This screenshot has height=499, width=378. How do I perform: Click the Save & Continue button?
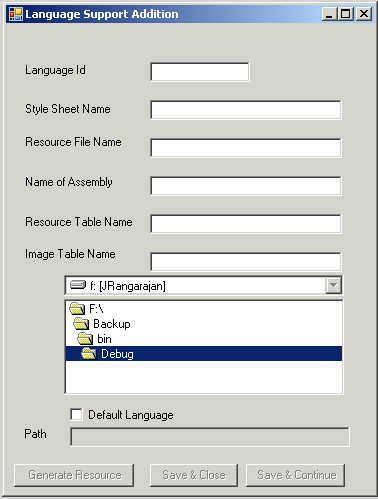coord(296,475)
